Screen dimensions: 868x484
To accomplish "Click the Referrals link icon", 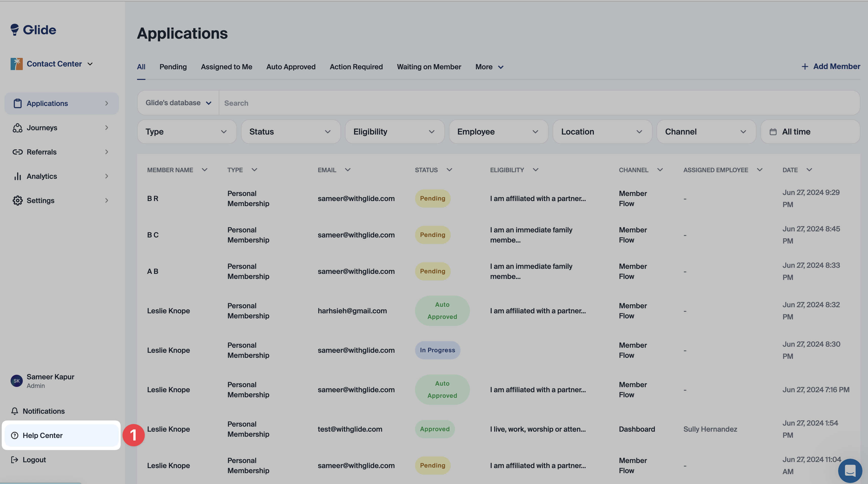I will (x=17, y=152).
